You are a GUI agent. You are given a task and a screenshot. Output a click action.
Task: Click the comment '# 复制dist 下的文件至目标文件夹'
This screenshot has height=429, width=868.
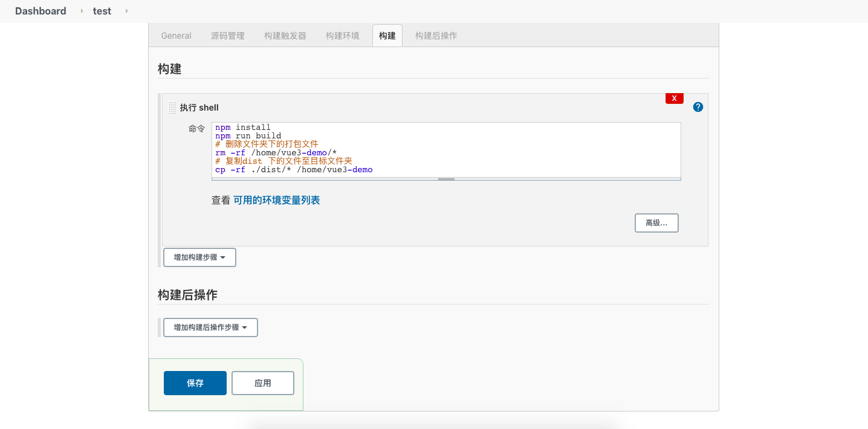tap(283, 161)
